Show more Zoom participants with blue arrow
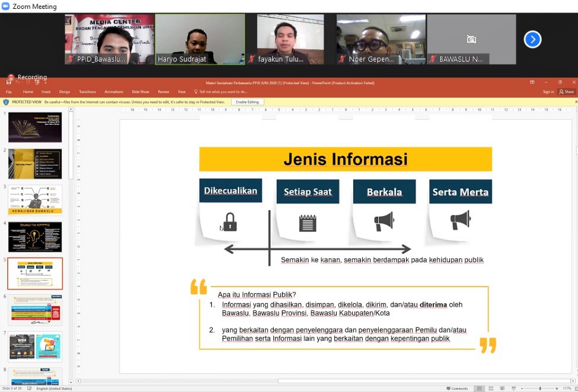 click(x=532, y=40)
